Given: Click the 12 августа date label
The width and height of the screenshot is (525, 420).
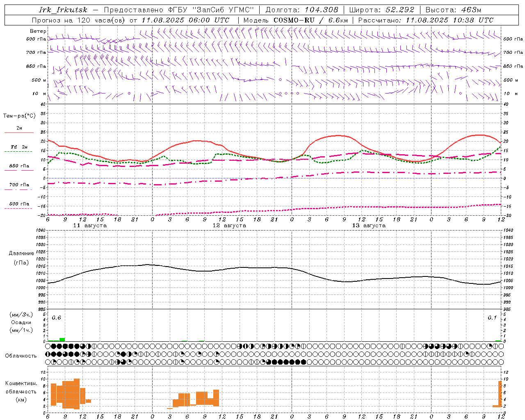Looking at the screenshot, I should (229, 226).
